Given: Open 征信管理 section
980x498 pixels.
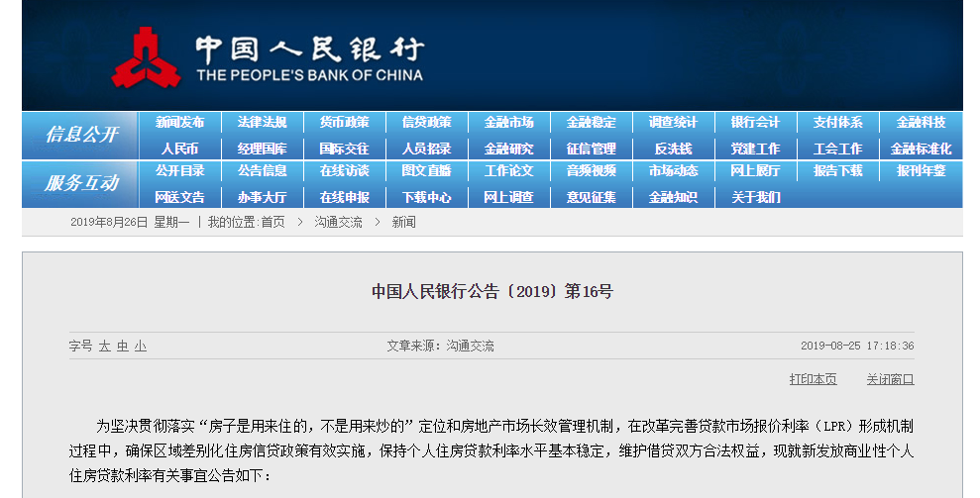Looking at the screenshot, I should pos(591,149).
